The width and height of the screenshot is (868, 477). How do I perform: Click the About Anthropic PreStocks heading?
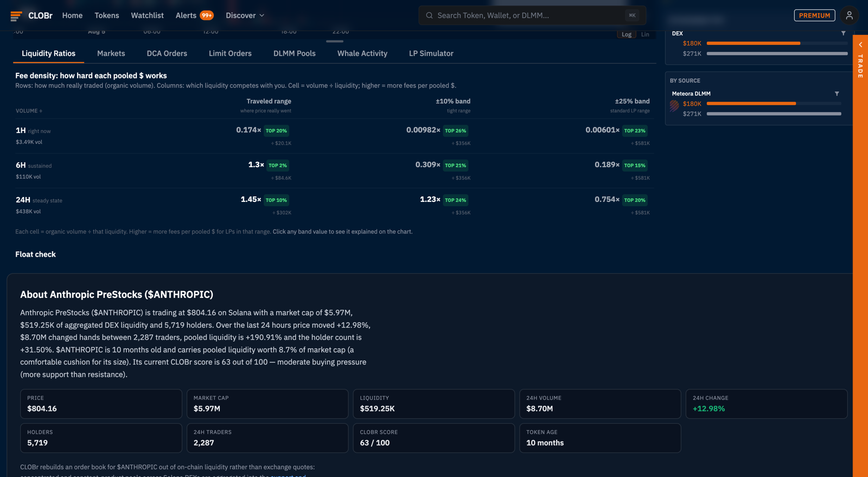pos(117,295)
